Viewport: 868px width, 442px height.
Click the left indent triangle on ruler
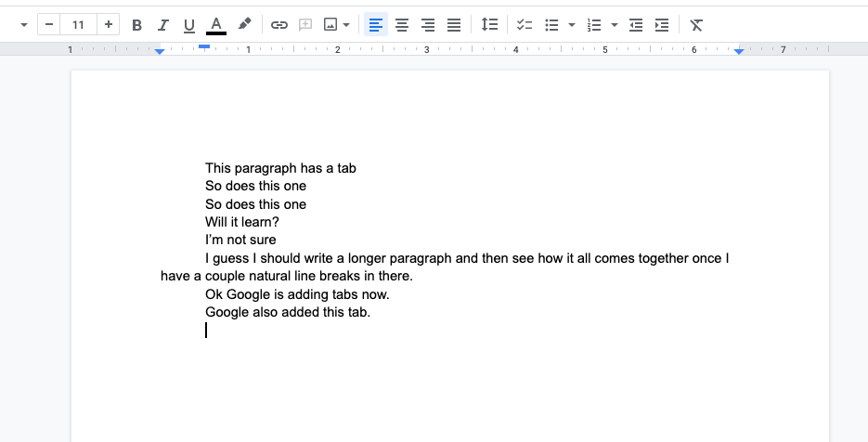(x=160, y=51)
